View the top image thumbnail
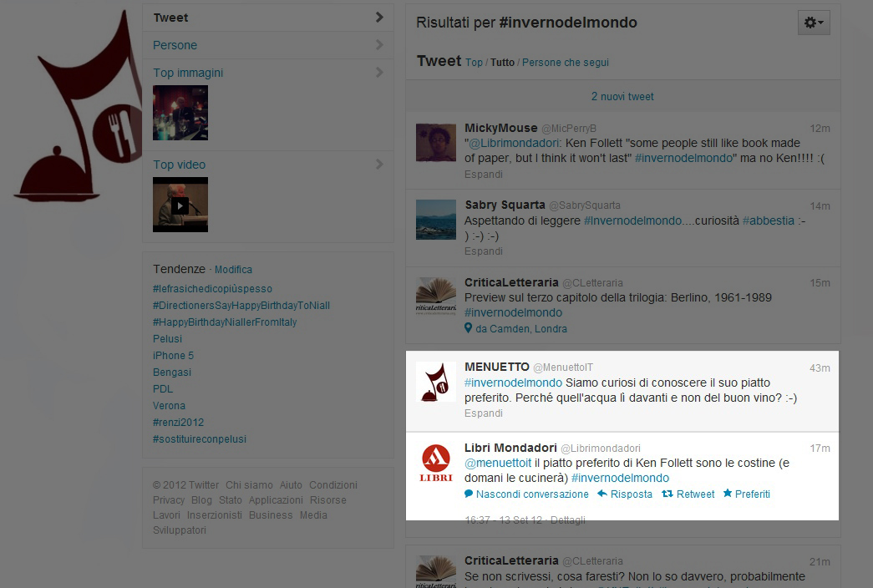The width and height of the screenshot is (873, 588). pos(180,113)
